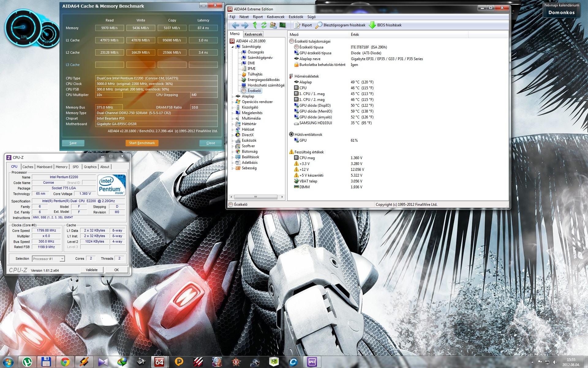Open the AIDA64 taskbar icon

point(160,362)
